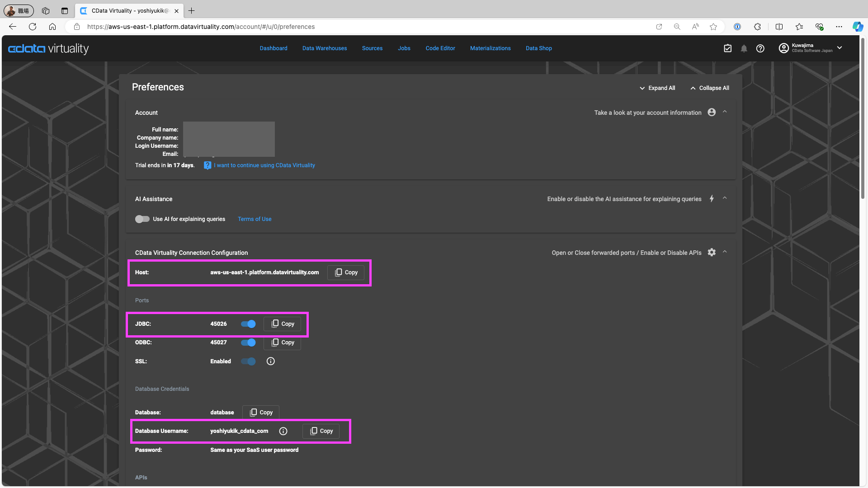
Task: Turn off the ODBC port switch
Action: click(x=248, y=343)
